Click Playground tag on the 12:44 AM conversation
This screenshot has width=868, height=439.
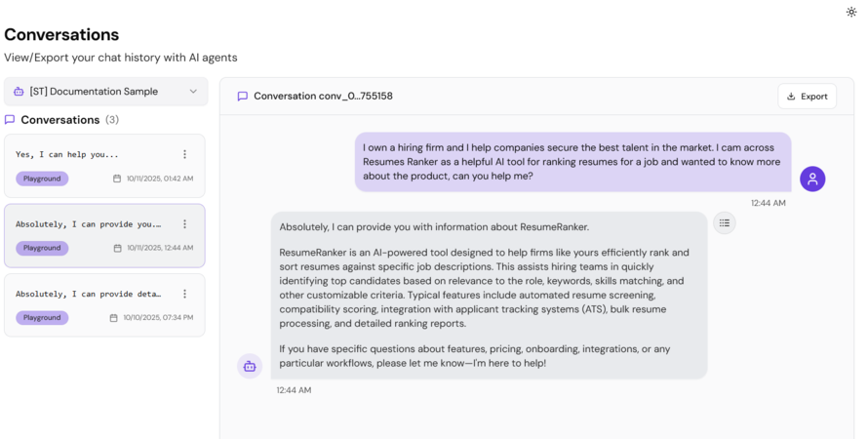[x=42, y=248]
